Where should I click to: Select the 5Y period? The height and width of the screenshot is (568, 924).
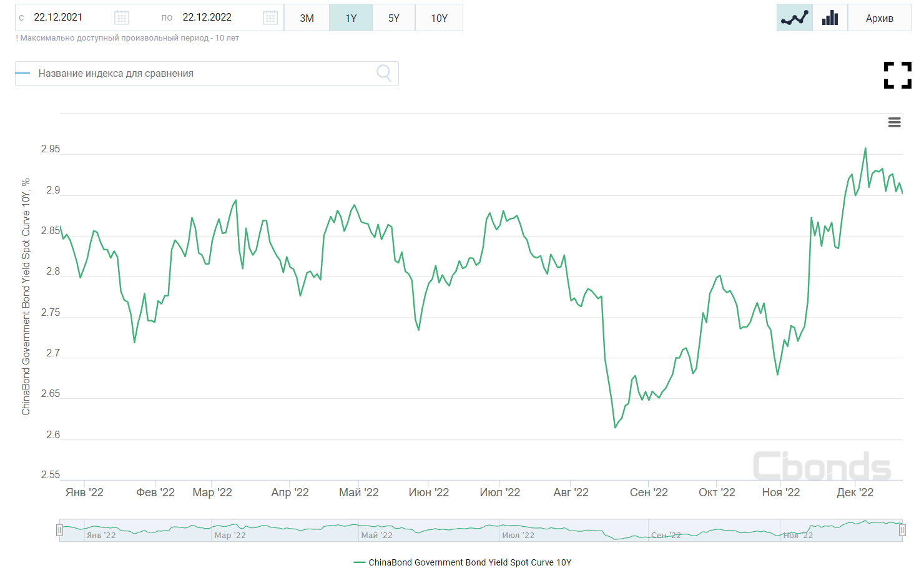pyautogui.click(x=394, y=18)
